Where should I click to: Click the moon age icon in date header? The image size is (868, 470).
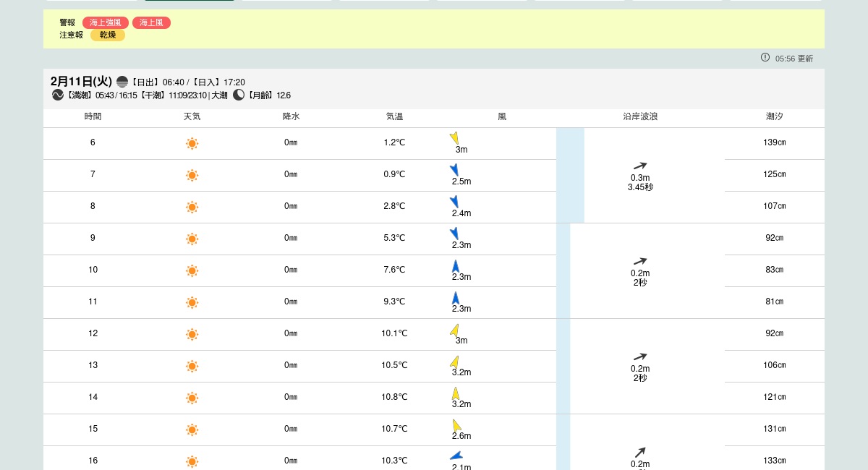(239, 95)
